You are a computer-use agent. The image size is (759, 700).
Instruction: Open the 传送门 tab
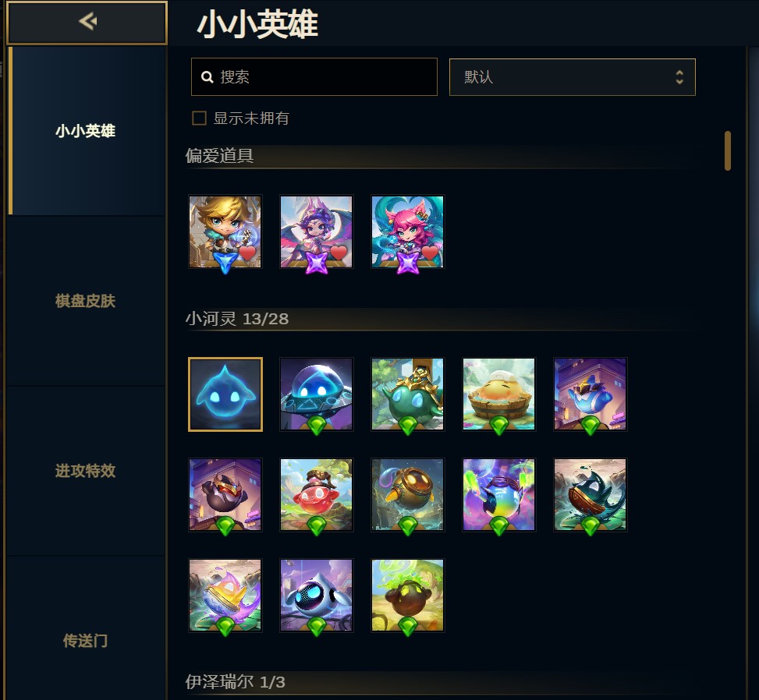86,641
